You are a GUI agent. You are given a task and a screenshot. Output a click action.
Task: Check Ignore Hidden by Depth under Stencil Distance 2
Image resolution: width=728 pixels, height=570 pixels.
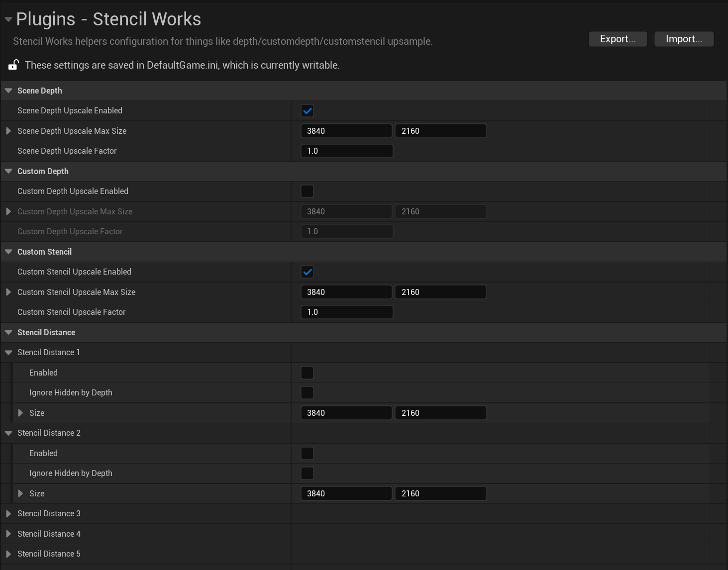(x=307, y=473)
